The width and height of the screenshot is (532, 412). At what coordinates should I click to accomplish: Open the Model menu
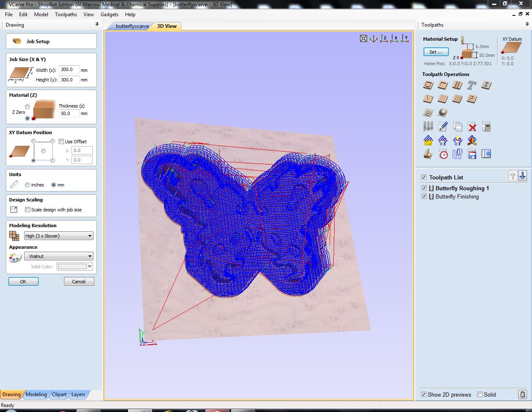[41, 14]
